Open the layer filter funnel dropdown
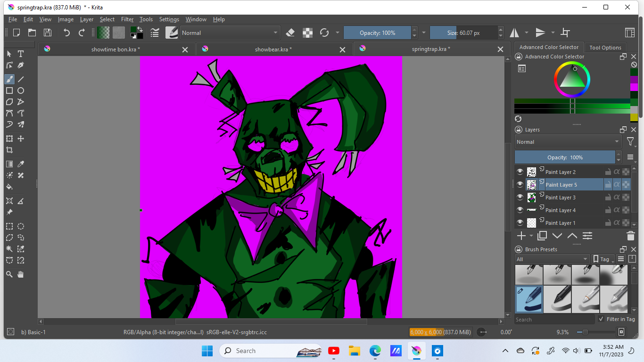Image resolution: width=644 pixels, height=362 pixels. 630,142
